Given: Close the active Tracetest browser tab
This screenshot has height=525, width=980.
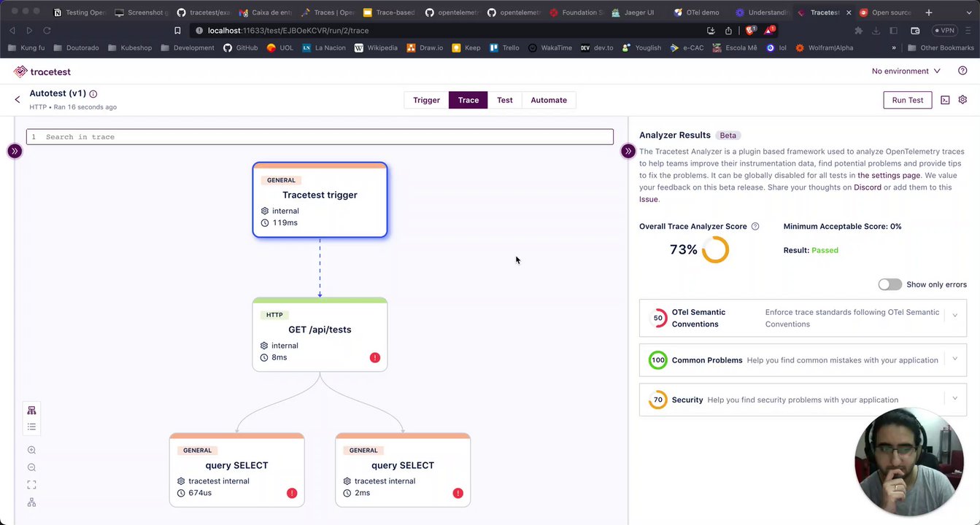Looking at the screenshot, I should click(x=849, y=12).
